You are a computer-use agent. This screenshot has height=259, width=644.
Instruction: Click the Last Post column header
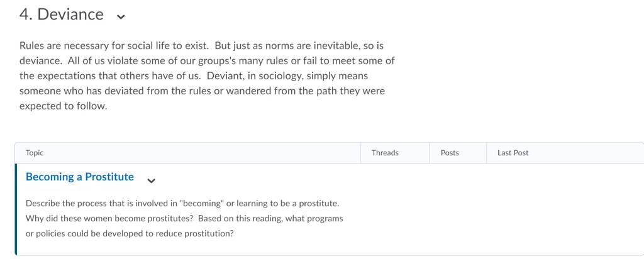coord(513,153)
